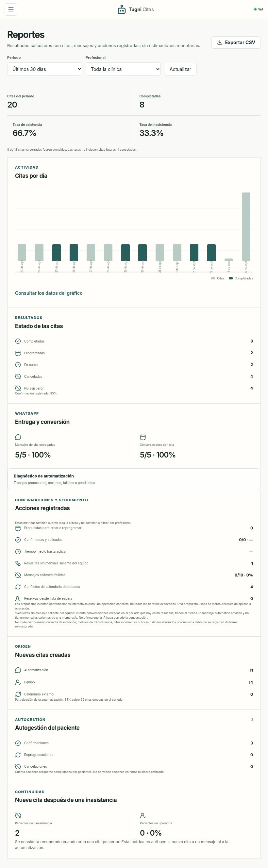This screenshot has height=868, width=268.
Task: Expand the Diagnóstico de automatización section
Action: click(134, 479)
